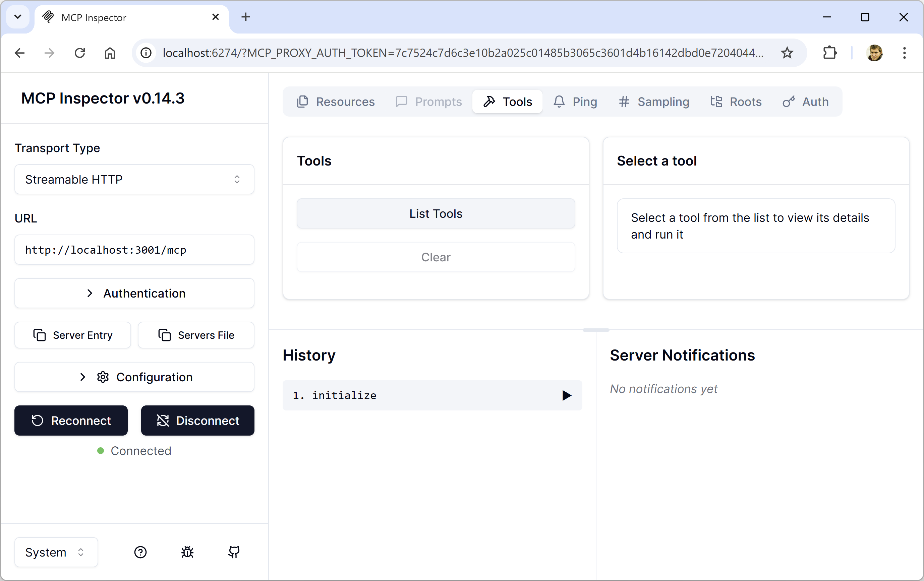Open the GitHub repository icon

point(234,552)
